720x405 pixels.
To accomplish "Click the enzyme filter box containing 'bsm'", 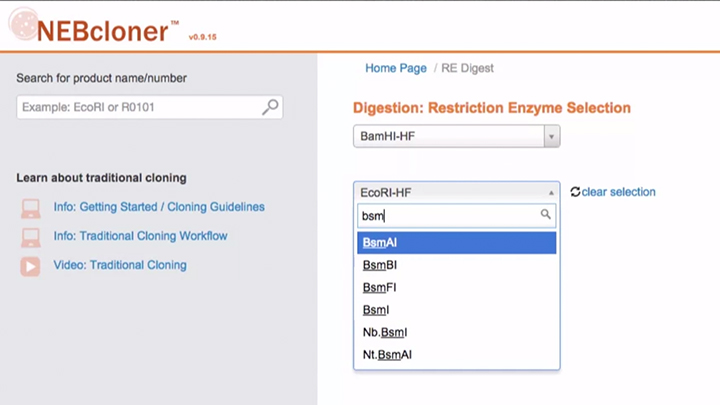I will pyautogui.click(x=447, y=215).
